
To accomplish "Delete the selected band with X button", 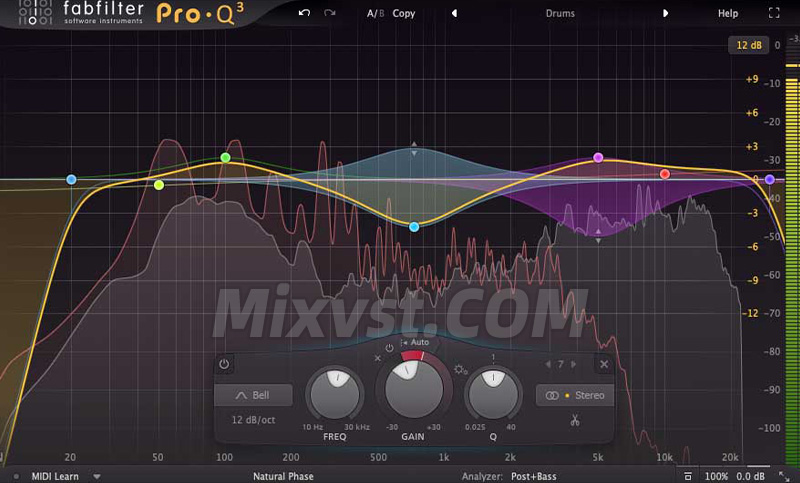I will point(604,365).
